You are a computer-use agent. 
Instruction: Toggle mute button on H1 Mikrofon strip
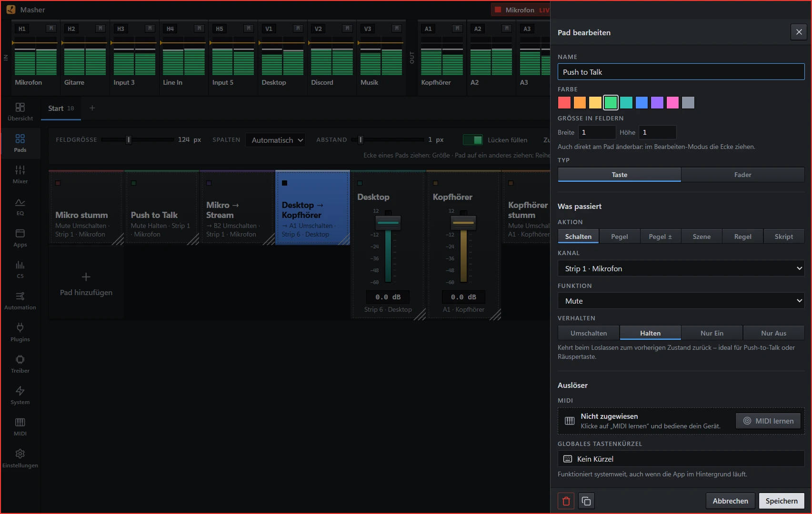coord(51,29)
